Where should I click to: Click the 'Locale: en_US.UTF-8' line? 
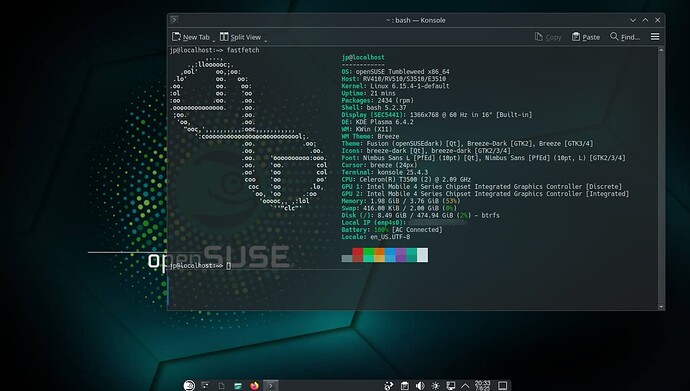coord(376,237)
